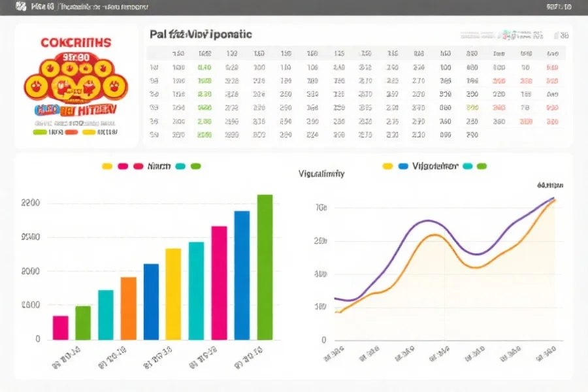588x392 pixels.
Task: Click the purple line's peak in line chart
Action: (426, 221)
